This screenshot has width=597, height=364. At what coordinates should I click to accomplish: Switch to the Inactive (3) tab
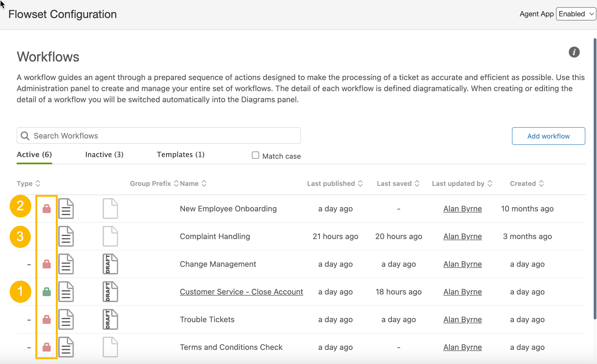(x=104, y=155)
